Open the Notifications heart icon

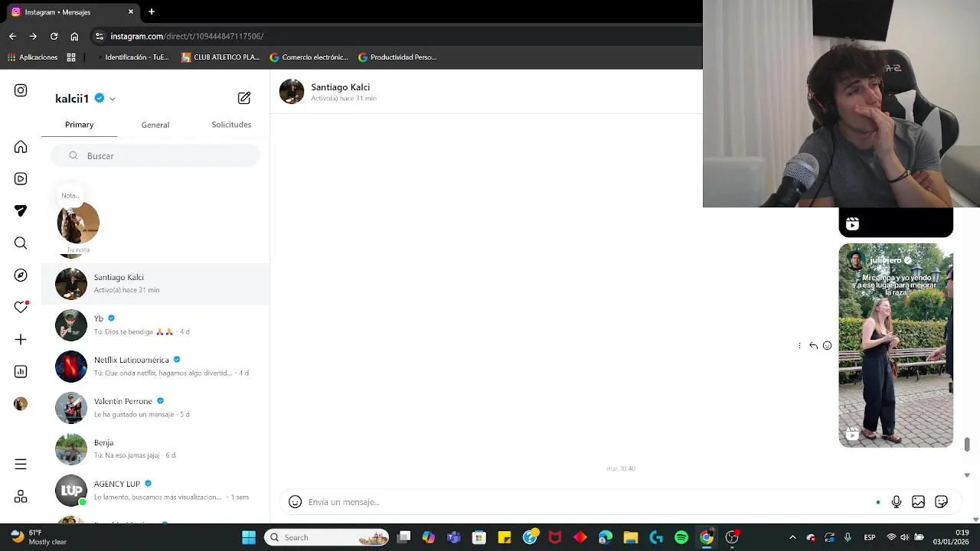[x=21, y=308]
